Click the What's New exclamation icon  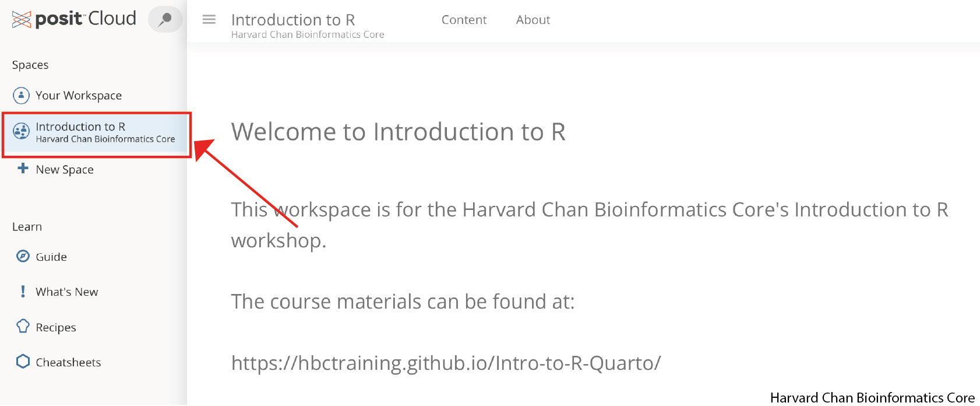click(23, 292)
